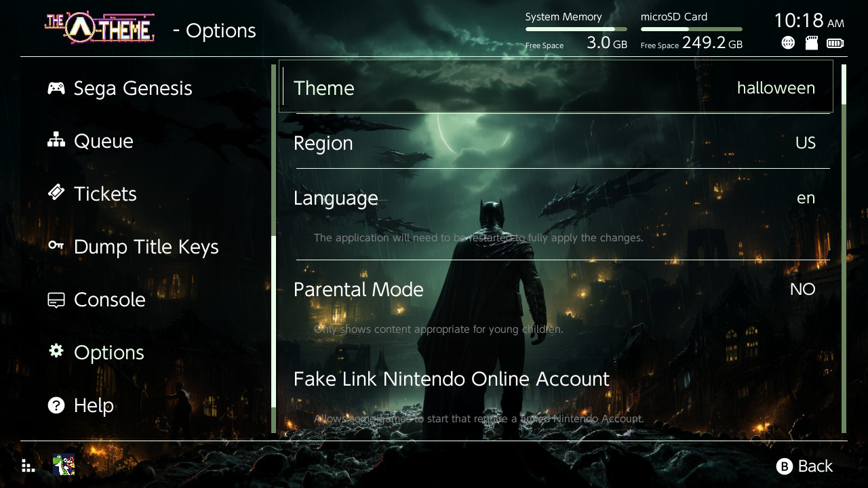Click the Help question mark icon
Viewport: 868px width, 488px height.
tap(56, 405)
